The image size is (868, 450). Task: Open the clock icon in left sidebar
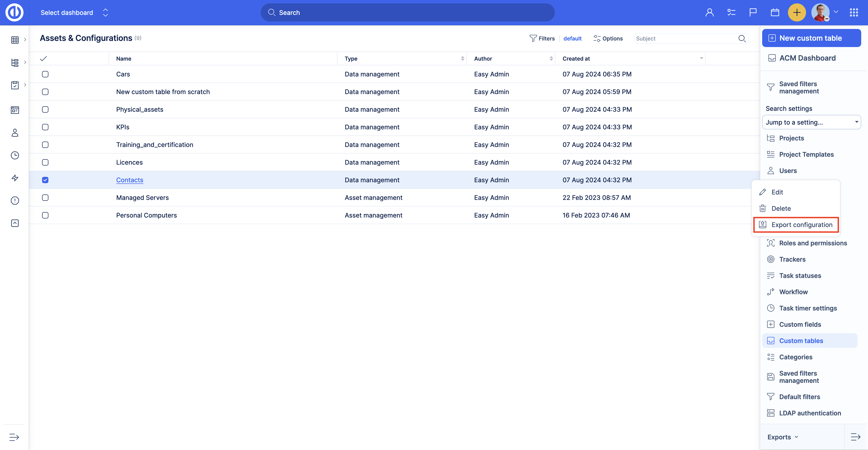tap(15, 155)
